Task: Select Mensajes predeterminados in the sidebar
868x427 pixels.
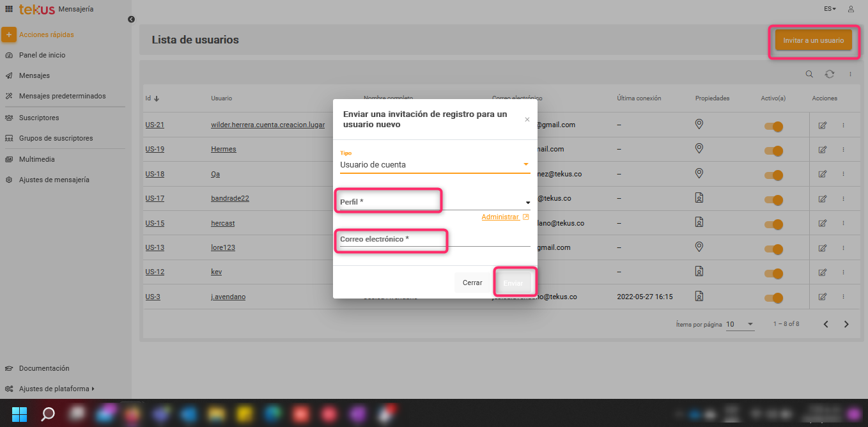Action: [62, 96]
